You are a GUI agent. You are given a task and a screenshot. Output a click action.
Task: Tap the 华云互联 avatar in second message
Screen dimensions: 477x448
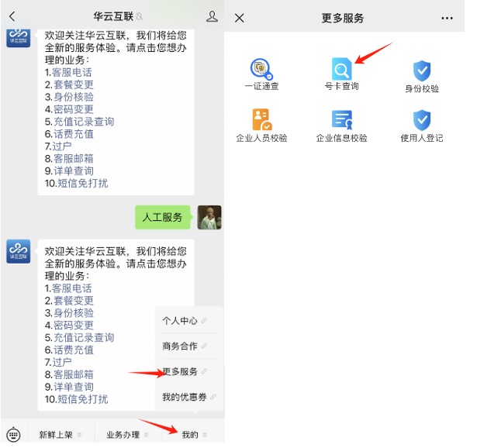19,251
